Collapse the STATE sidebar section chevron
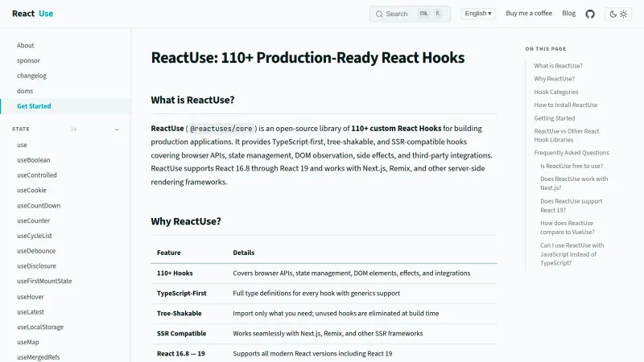This screenshot has height=362, width=644. pos(117,130)
